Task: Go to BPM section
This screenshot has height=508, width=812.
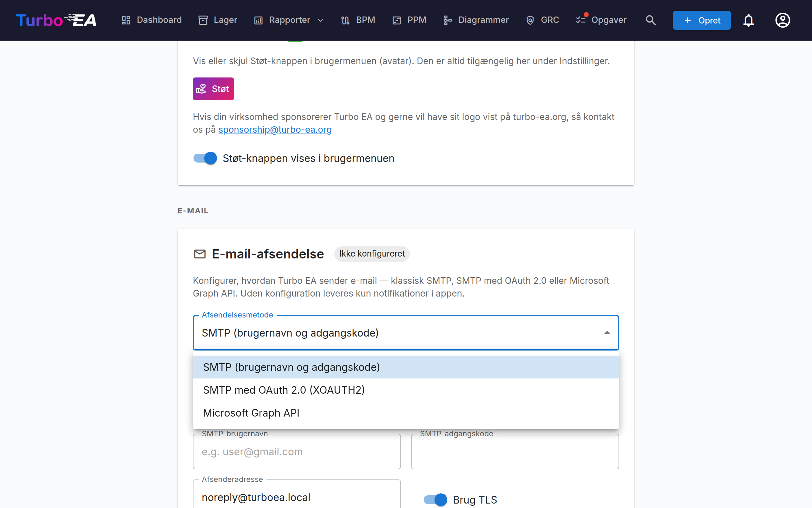Action: click(358, 20)
